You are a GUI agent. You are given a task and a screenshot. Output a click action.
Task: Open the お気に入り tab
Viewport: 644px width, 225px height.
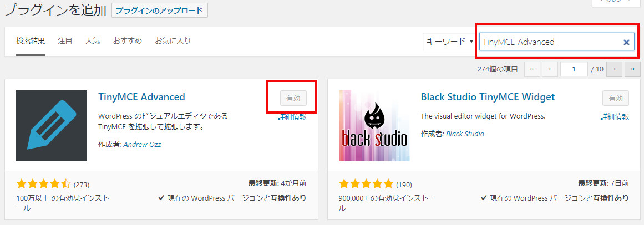173,40
